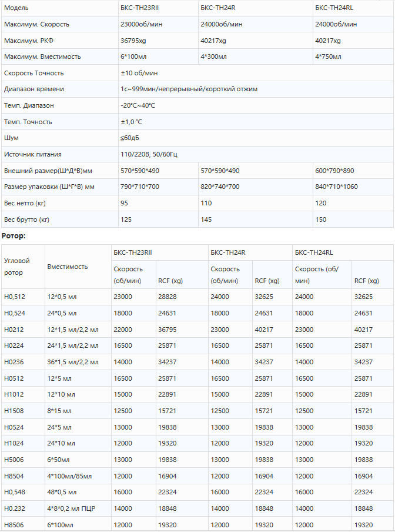Select the '±10 об/мин' speed accuracy value
Image resolution: width=395 pixels, height=532 pixels.
[139, 73]
